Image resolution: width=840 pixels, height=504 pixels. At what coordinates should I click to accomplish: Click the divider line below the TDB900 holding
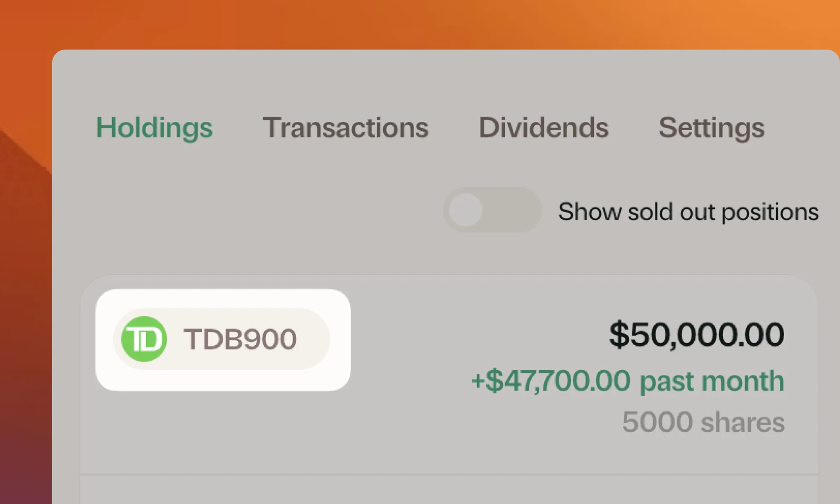click(449, 475)
